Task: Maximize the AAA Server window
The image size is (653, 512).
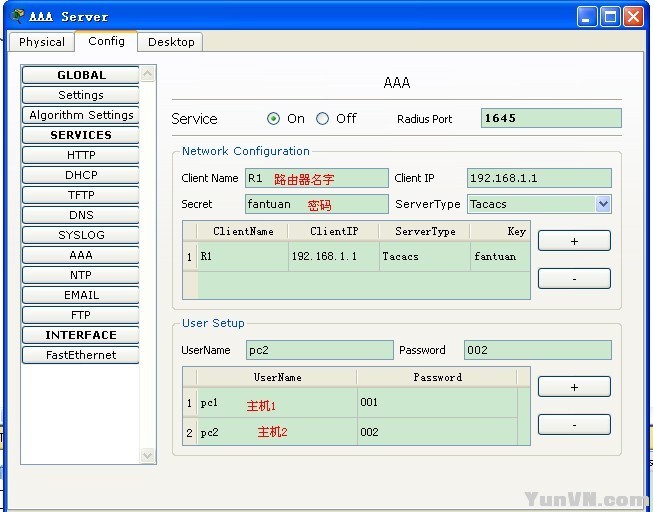Action: [610, 17]
